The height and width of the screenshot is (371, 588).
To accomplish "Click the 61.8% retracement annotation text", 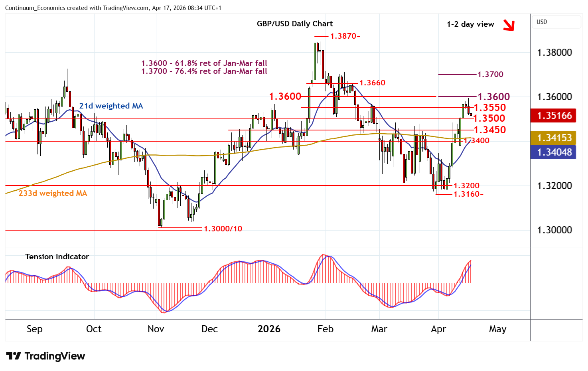I will pyautogui.click(x=204, y=63).
